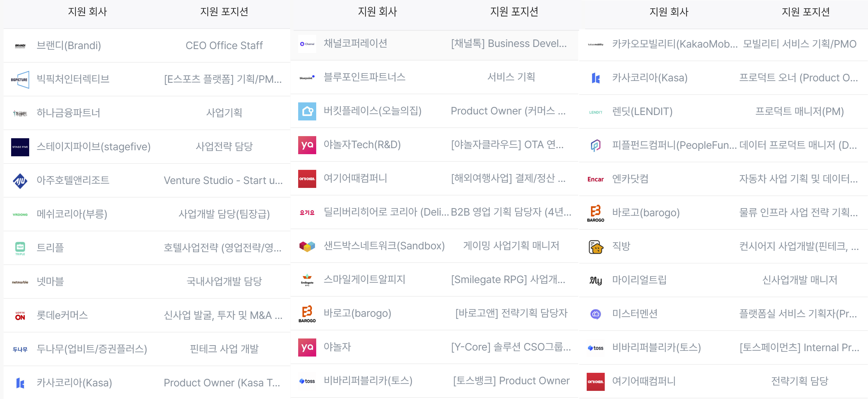The width and height of the screenshot is (868, 399).
Task: Click third table's 지원 포지션 column header
Action: (806, 12)
